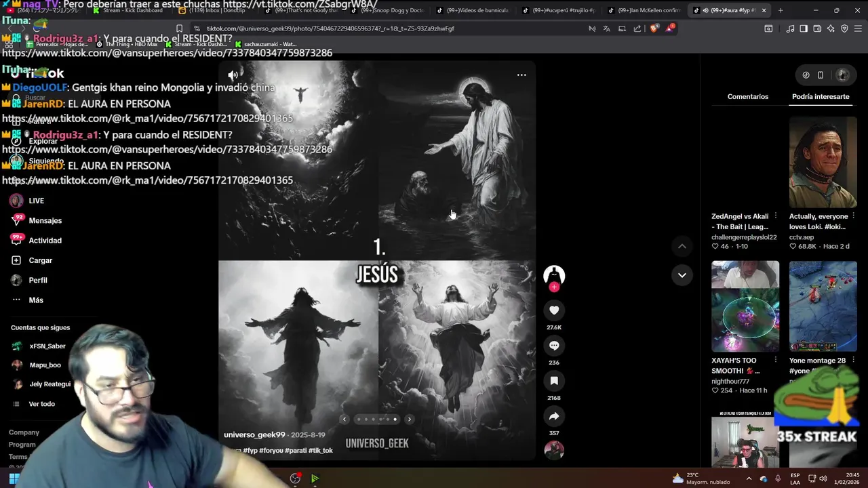Toggle the browser sidebar panel icon
Screen dimensions: 868x488
coord(804,28)
